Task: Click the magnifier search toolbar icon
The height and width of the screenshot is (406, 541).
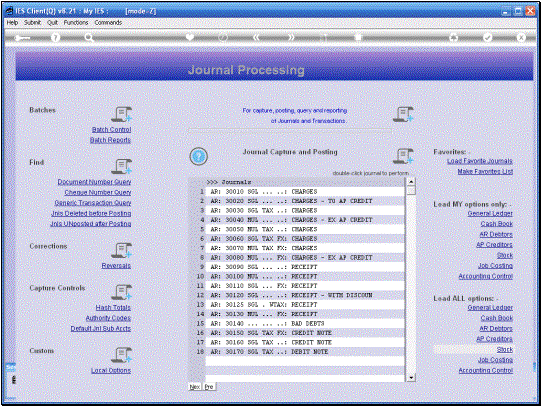Action: click(89, 38)
